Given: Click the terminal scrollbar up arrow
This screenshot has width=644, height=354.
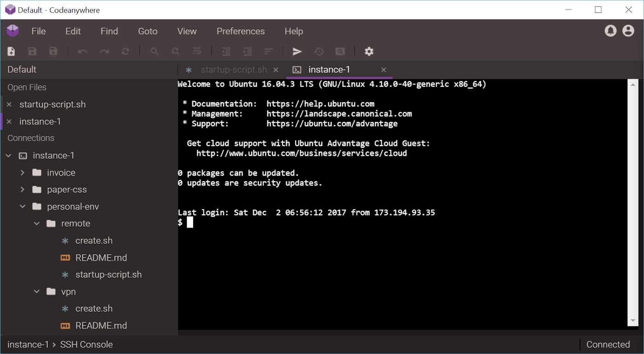Looking at the screenshot, I should click(x=633, y=84).
